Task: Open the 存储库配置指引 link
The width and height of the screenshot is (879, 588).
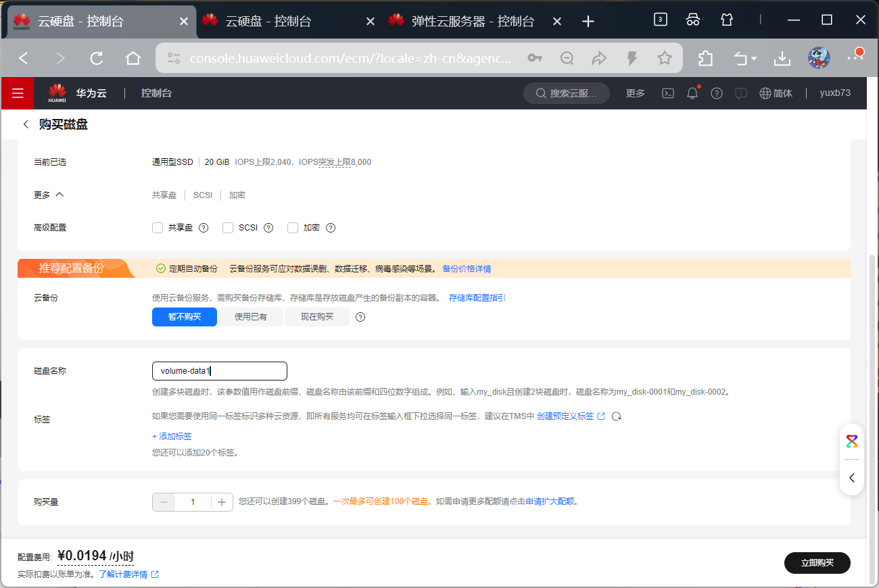Action: tap(477, 297)
